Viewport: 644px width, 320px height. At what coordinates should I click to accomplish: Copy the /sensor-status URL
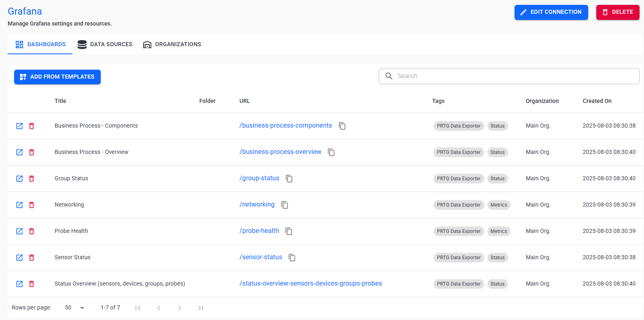(x=292, y=258)
